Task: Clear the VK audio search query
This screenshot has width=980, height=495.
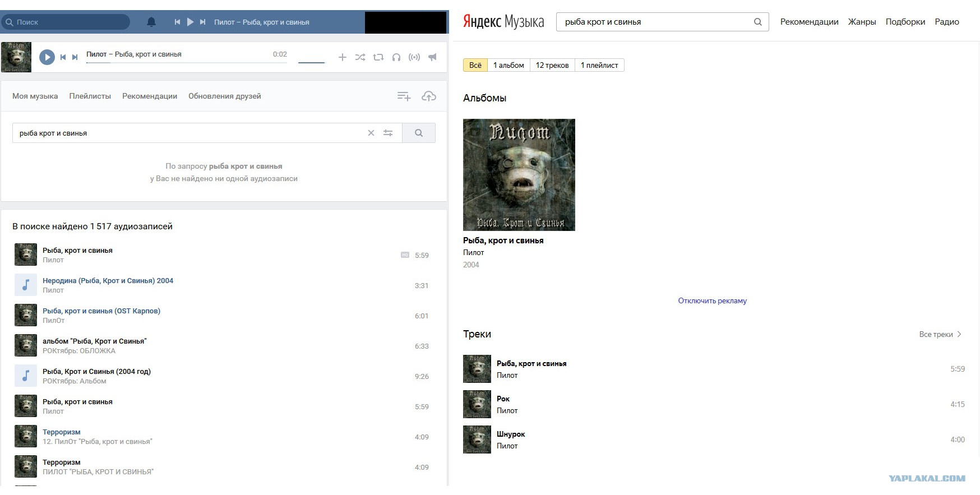Action: pos(371,133)
